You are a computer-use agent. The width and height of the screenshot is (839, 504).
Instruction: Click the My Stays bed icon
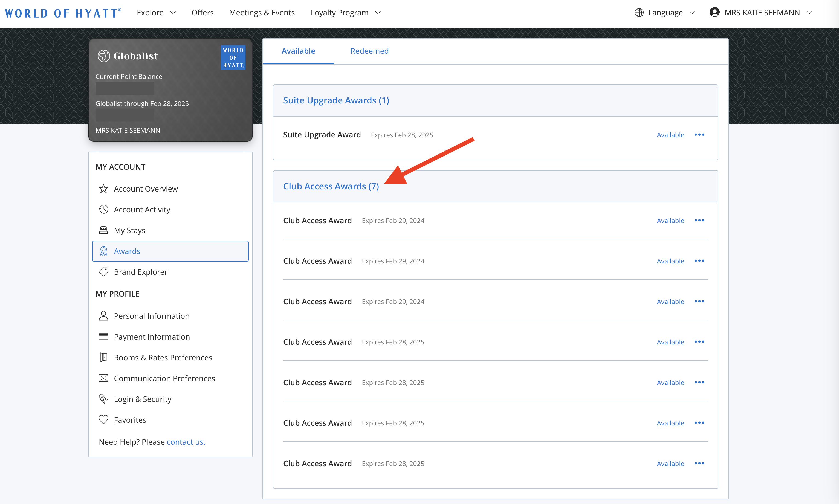tap(103, 230)
